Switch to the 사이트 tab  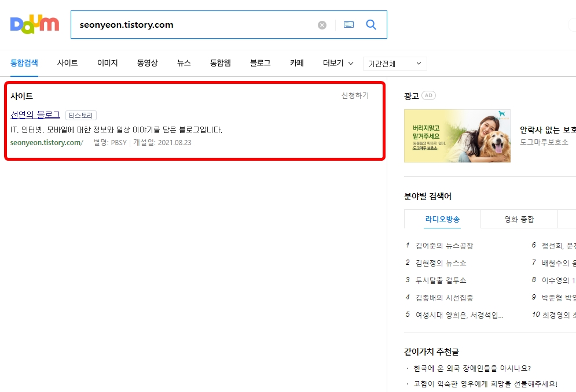pyautogui.click(x=68, y=63)
